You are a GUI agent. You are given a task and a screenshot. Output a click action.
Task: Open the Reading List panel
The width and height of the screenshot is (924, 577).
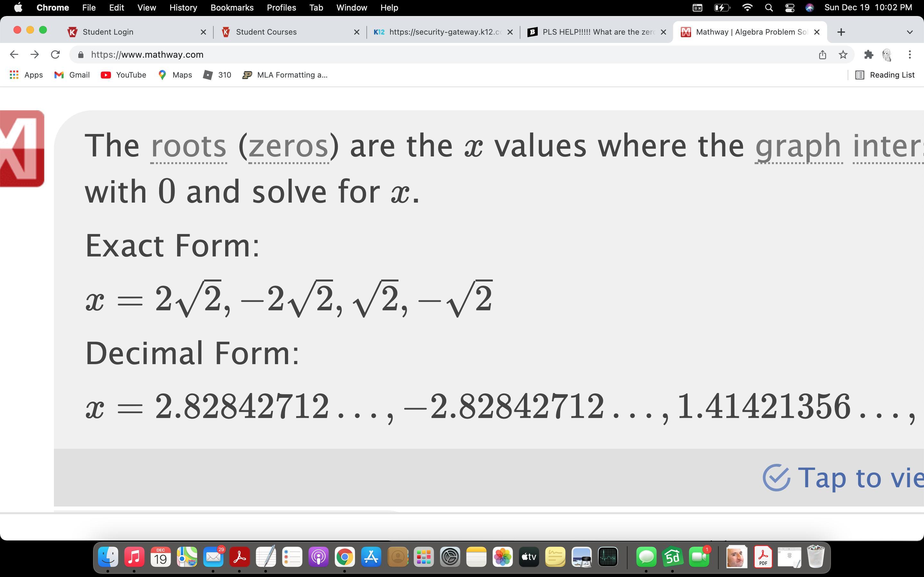pyautogui.click(x=885, y=75)
